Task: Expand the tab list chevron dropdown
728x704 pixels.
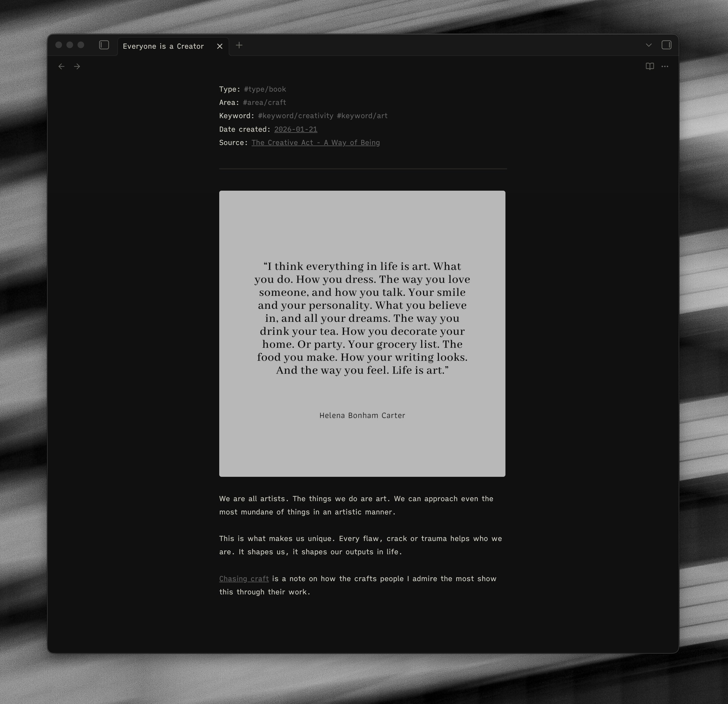Action: (649, 45)
